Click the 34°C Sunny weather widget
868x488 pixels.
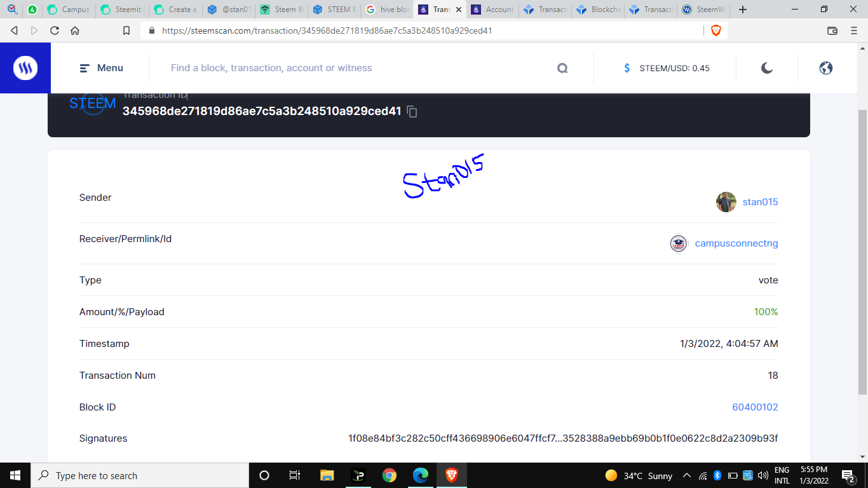pos(639,475)
